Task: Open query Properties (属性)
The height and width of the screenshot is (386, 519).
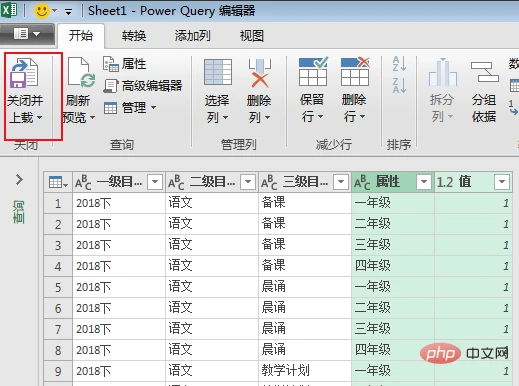Action: pyautogui.click(x=124, y=64)
